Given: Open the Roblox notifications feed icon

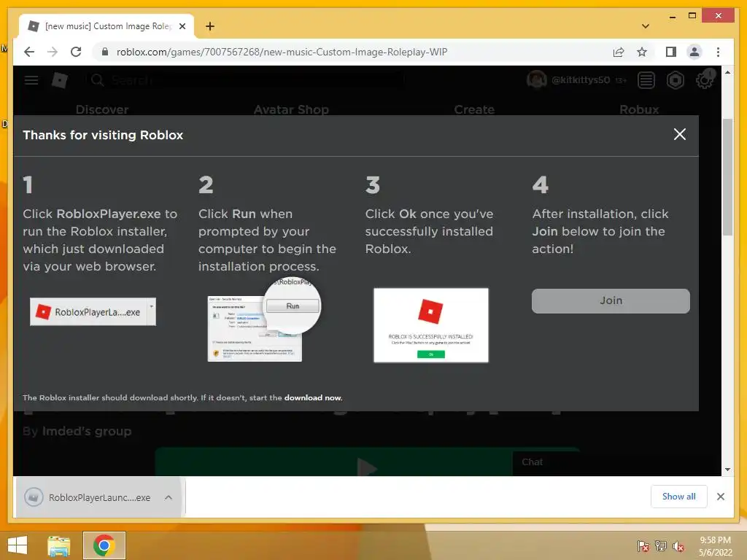Looking at the screenshot, I should (646, 80).
